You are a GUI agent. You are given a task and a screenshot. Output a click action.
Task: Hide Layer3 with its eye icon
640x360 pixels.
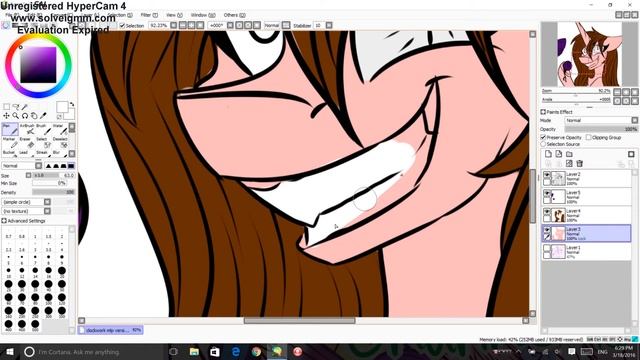[547, 230]
